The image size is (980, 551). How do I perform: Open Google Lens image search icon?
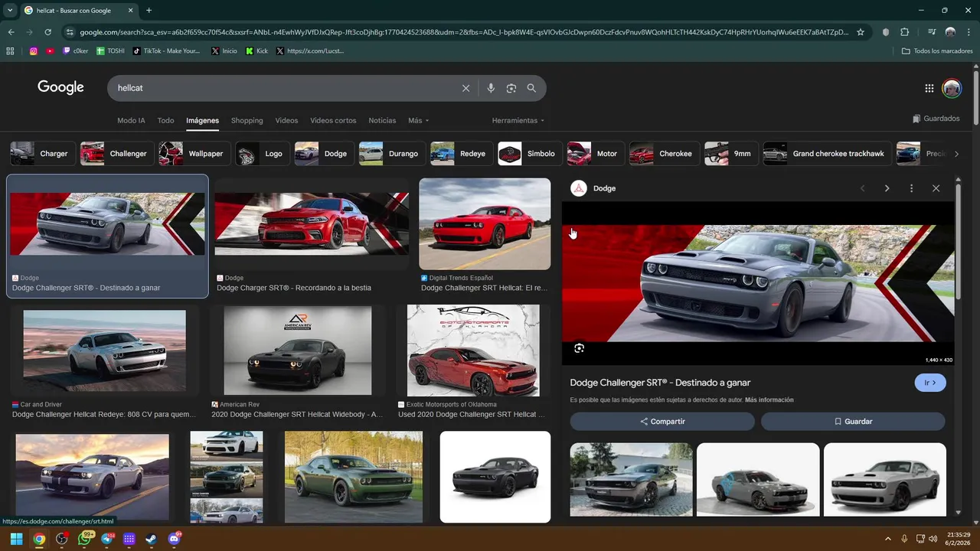coord(511,88)
